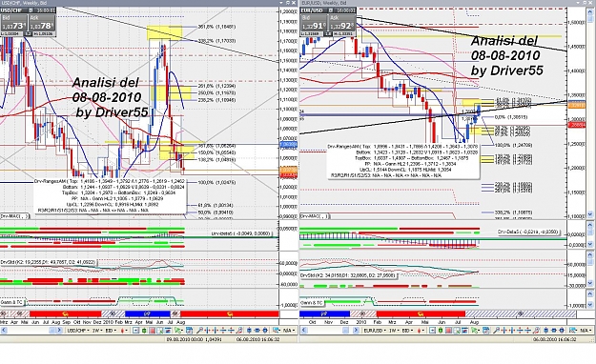Screen dimensions: 596x364
Task: Click the red magnifier icon in USD/CHF toolbar
Action: tap(238, 331)
